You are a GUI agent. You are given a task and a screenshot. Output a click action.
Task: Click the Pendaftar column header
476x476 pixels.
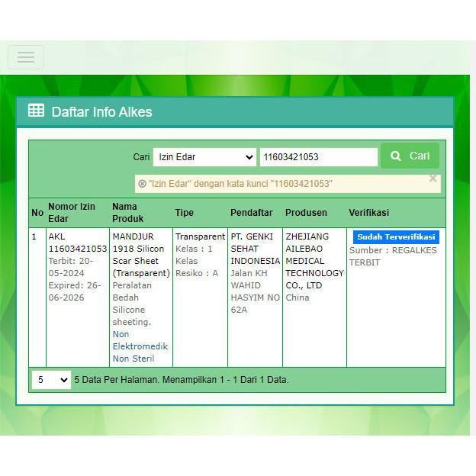tap(250, 213)
